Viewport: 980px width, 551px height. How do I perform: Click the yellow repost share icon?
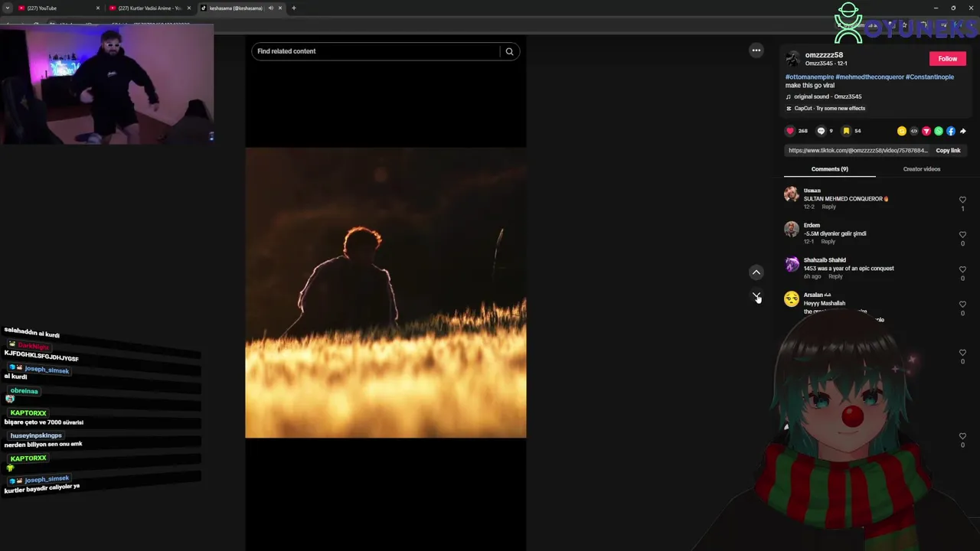point(902,131)
